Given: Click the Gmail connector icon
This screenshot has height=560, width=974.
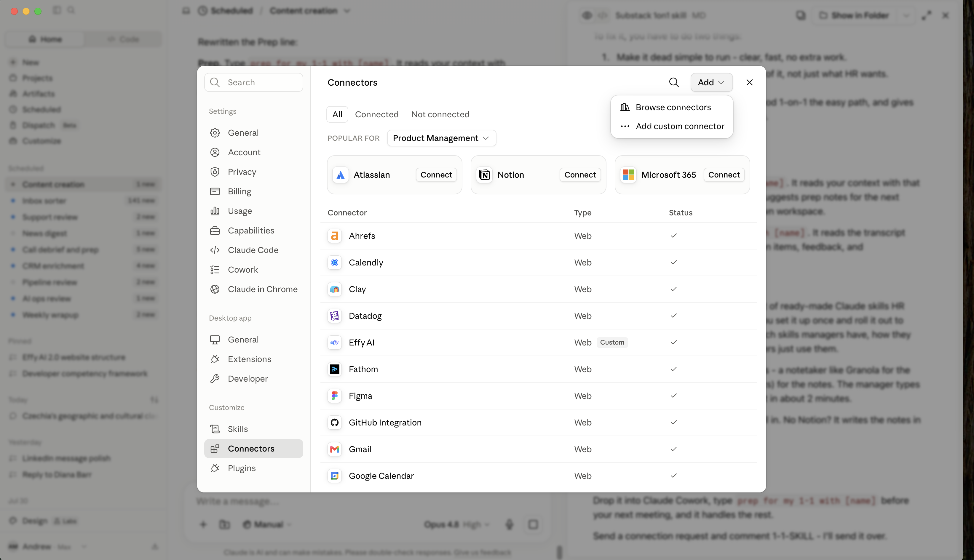Looking at the screenshot, I should point(334,449).
